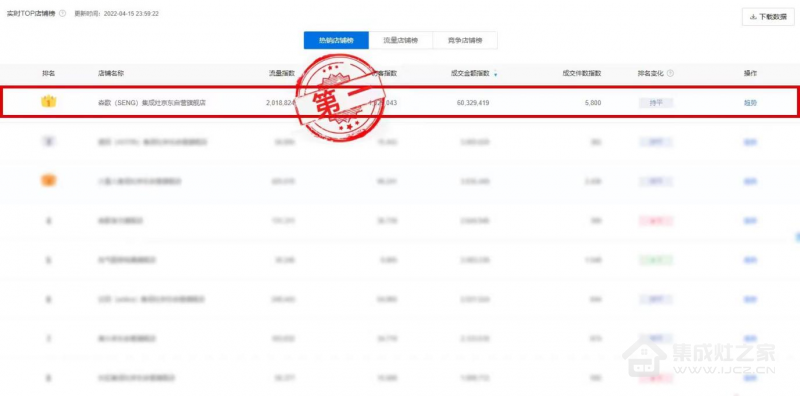Click the gold crown rank icon
Image resolution: width=800 pixels, height=396 pixels.
click(x=48, y=102)
